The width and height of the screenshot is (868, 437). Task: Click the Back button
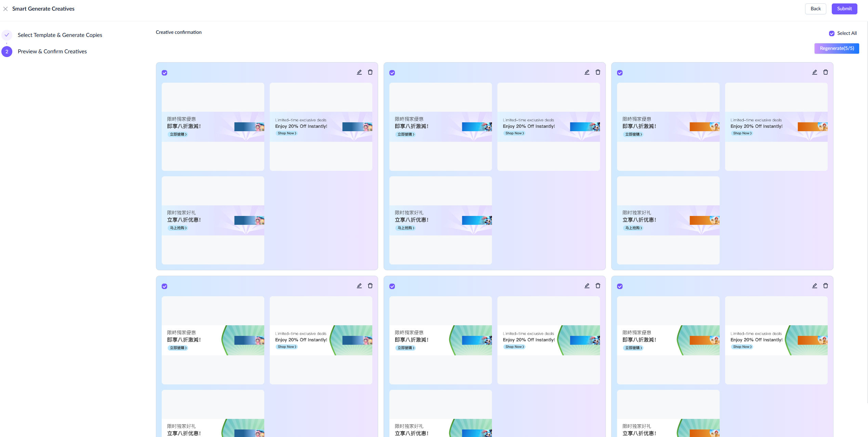point(815,9)
